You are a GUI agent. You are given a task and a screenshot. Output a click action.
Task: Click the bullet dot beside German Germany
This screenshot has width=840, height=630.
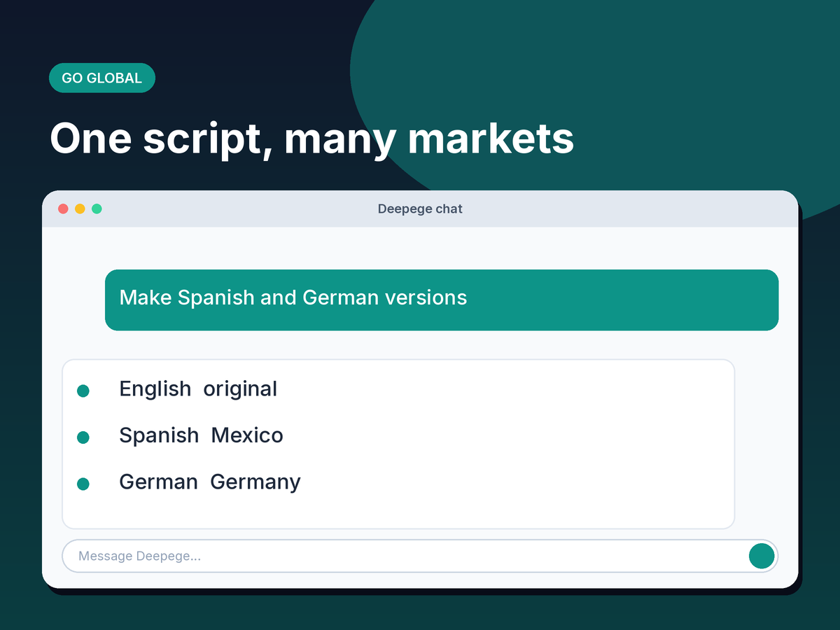coord(83,484)
